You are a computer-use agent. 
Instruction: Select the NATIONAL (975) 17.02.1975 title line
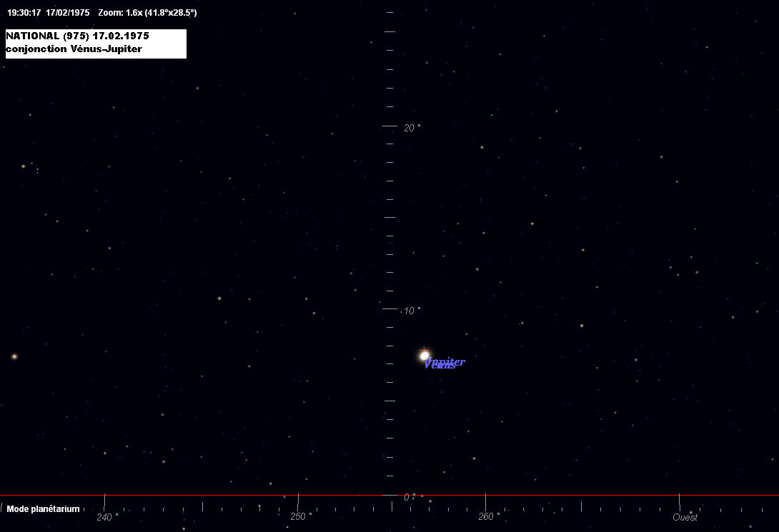77,36
